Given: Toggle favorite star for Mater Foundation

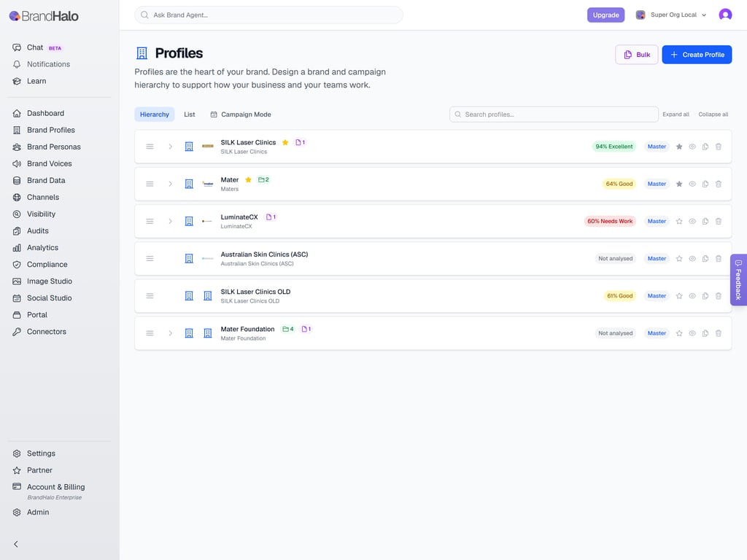Looking at the screenshot, I should coord(679,333).
